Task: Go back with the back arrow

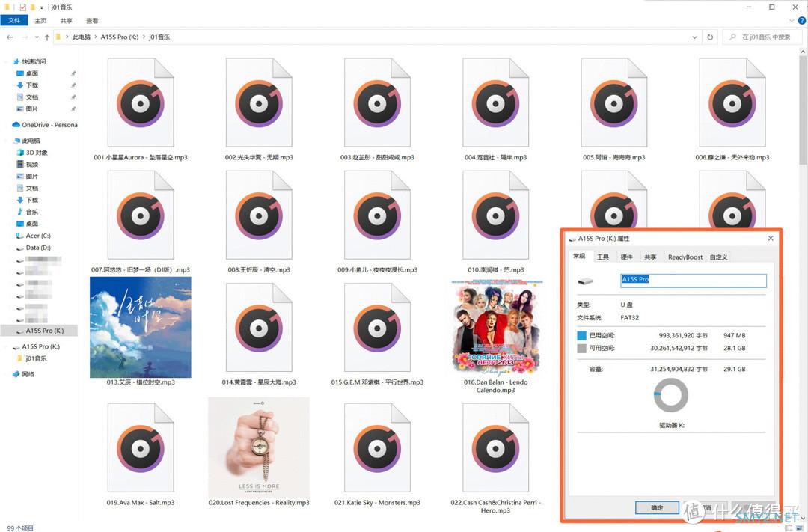Action: (x=10, y=37)
